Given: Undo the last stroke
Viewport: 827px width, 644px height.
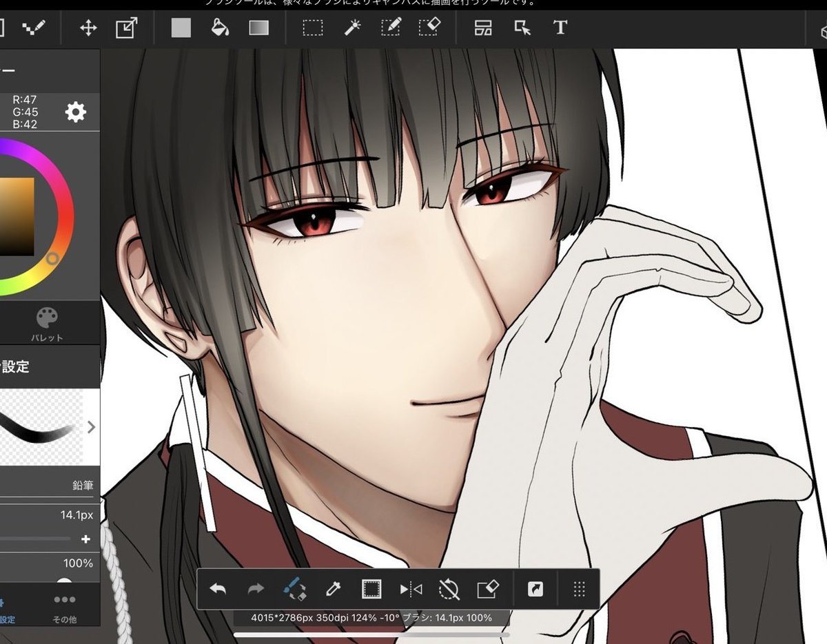Looking at the screenshot, I should pos(218,589).
